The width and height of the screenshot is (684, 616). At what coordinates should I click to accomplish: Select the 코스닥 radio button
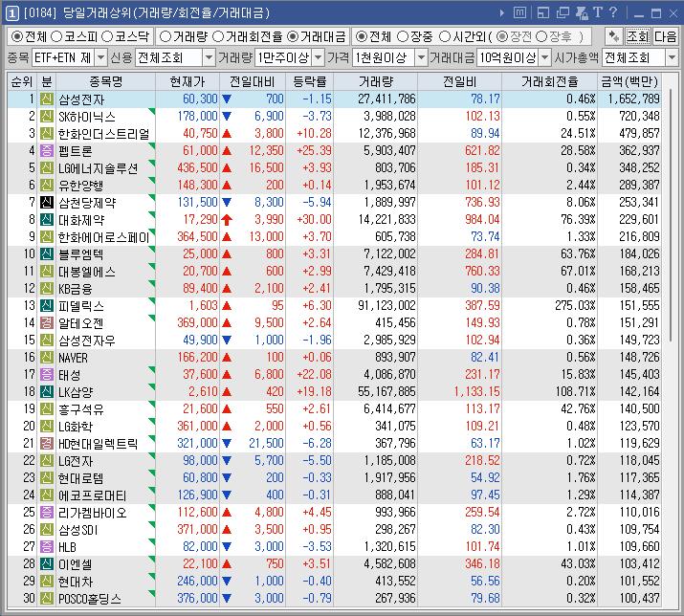[107, 36]
